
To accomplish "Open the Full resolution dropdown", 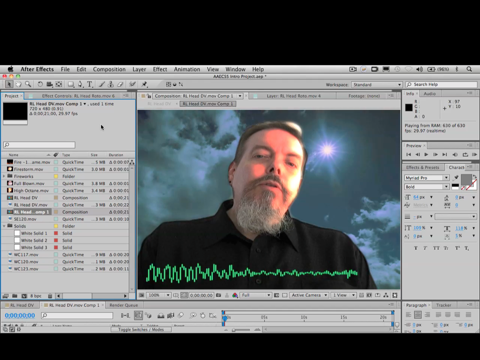I will pyautogui.click(x=256, y=295).
